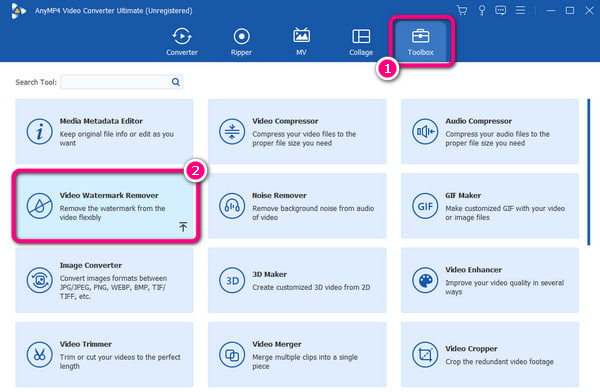Open Image Converter title

point(91,265)
